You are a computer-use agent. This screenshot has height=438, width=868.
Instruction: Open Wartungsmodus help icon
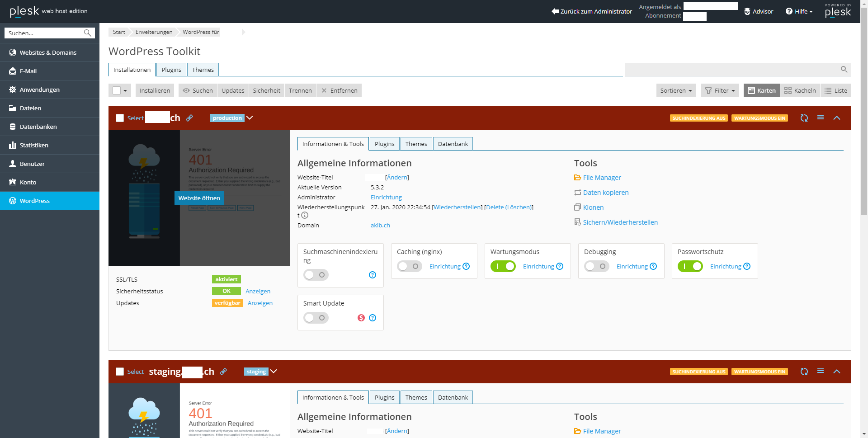pyautogui.click(x=560, y=266)
